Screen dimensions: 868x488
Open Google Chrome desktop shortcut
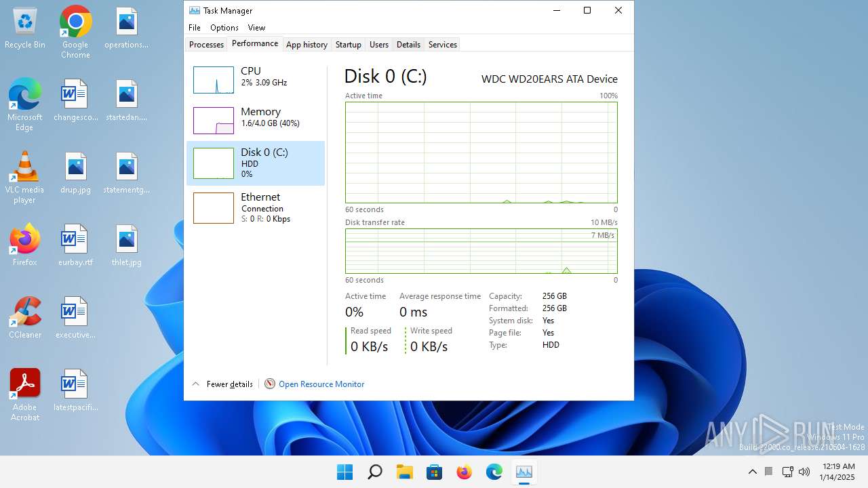point(75,33)
